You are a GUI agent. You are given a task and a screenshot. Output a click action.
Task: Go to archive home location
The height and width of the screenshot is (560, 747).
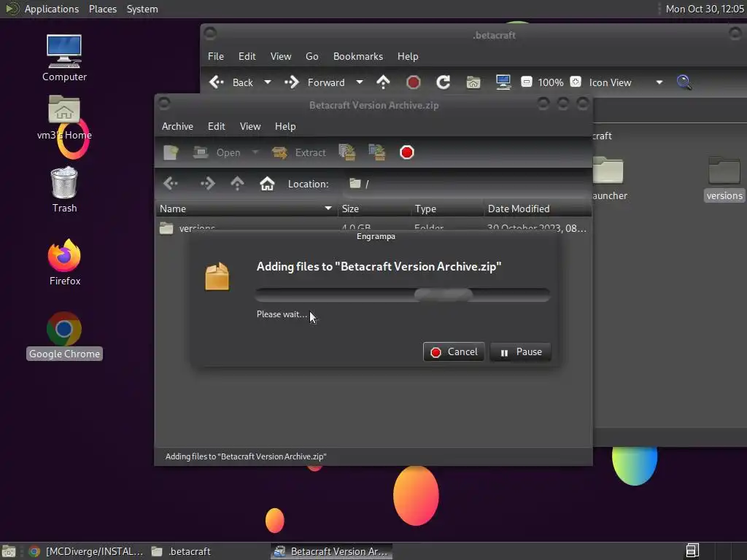[x=267, y=183]
